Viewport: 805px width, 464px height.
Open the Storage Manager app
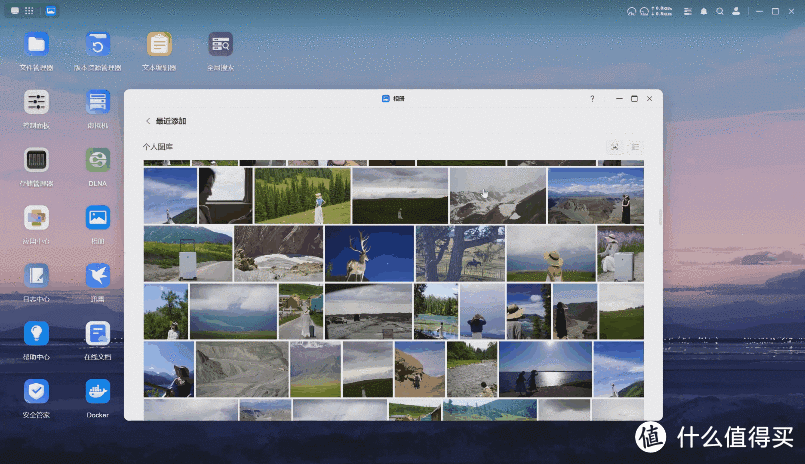point(37,160)
